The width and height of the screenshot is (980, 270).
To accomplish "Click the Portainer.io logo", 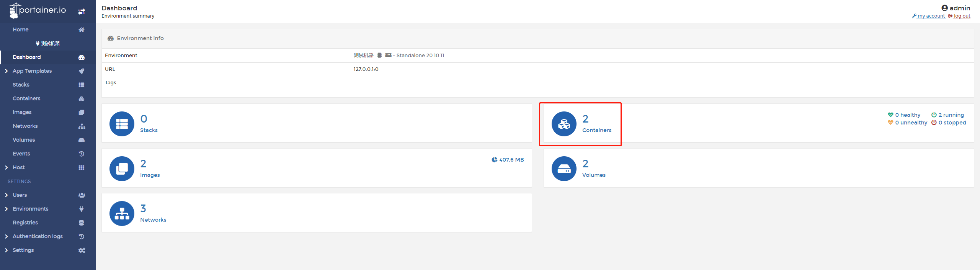I will pyautogui.click(x=38, y=10).
